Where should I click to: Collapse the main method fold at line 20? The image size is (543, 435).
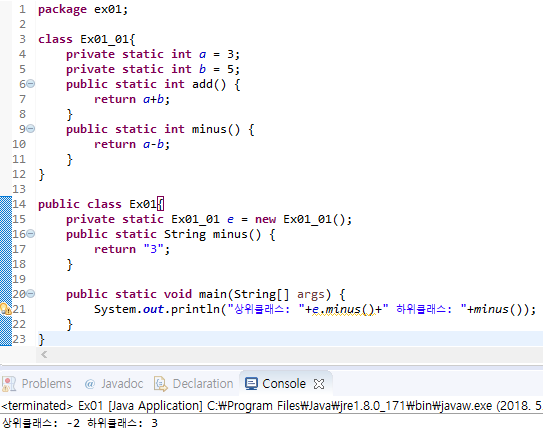click(30, 294)
